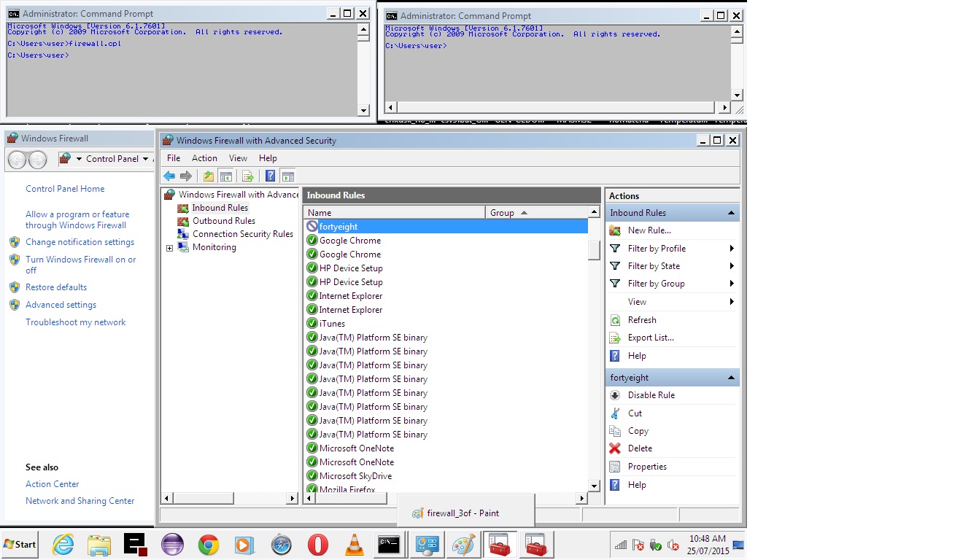Click Help under the fortyeight section

(637, 485)
